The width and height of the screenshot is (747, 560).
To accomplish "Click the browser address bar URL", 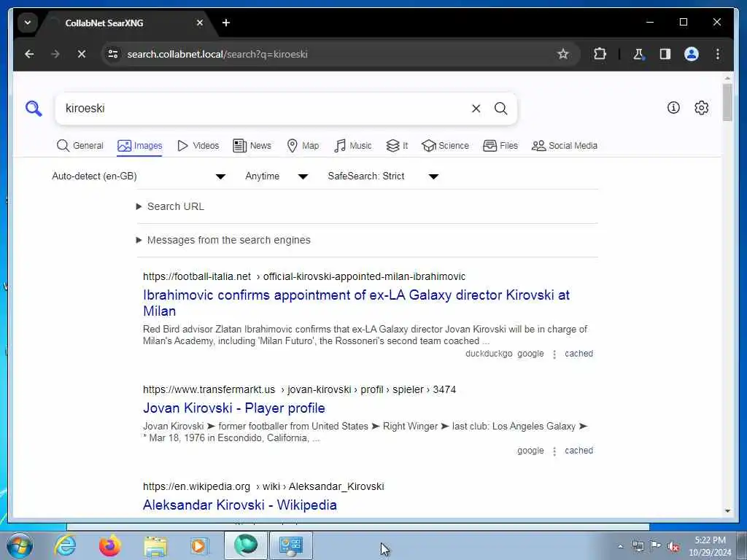I will pos(217,54).
